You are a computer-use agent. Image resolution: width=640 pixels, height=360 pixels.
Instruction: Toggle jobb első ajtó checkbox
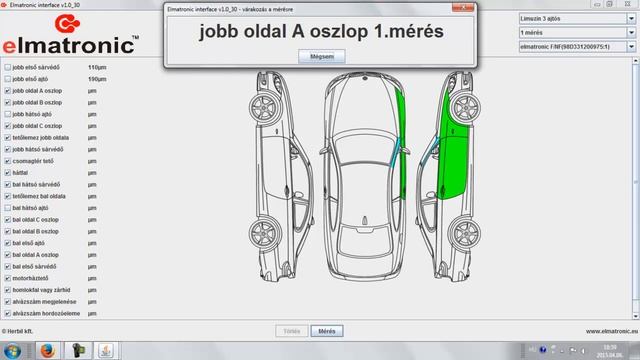[7, 79]
